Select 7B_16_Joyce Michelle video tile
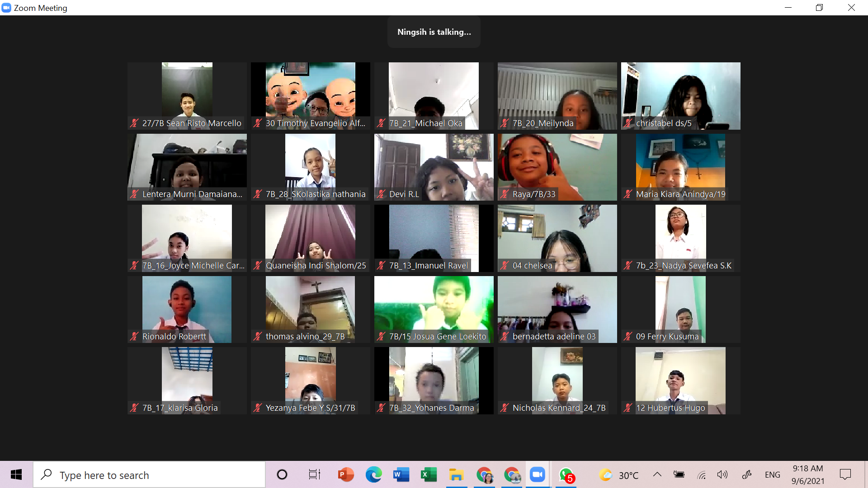Screen dimensions: 868x488 (187, 238)
